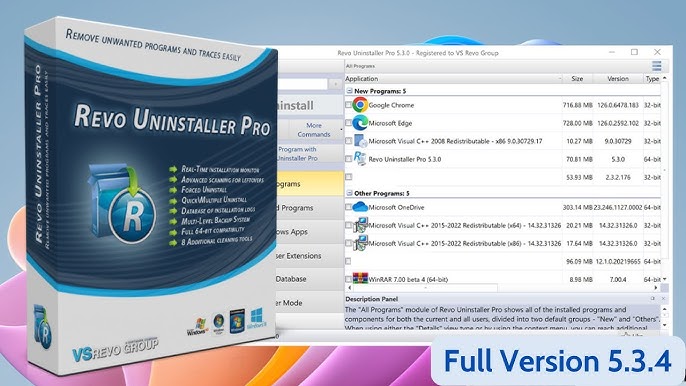Select the Microsoft OneDrive checkbox
The width and height of the screenshot is (686, 386).
tap(348, 207)
